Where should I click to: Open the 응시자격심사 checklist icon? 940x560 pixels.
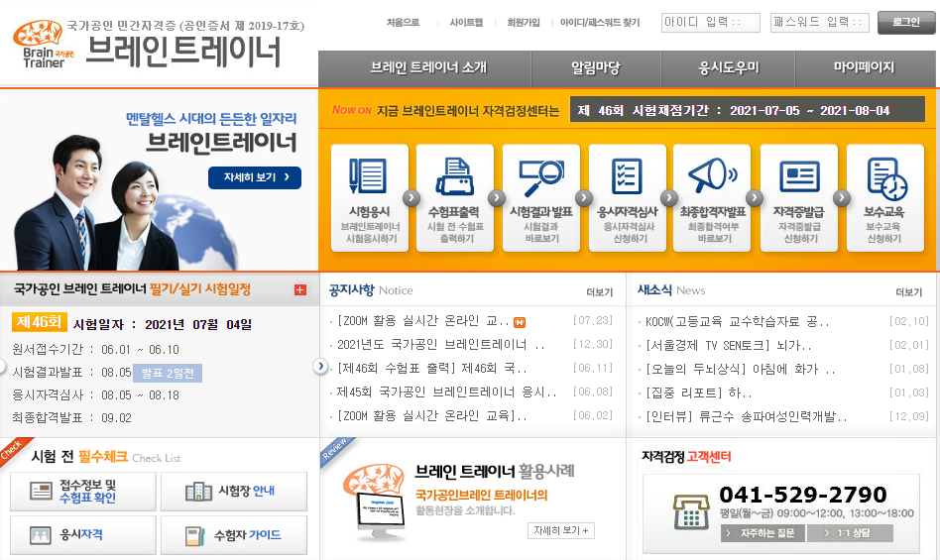click(627, 176)
